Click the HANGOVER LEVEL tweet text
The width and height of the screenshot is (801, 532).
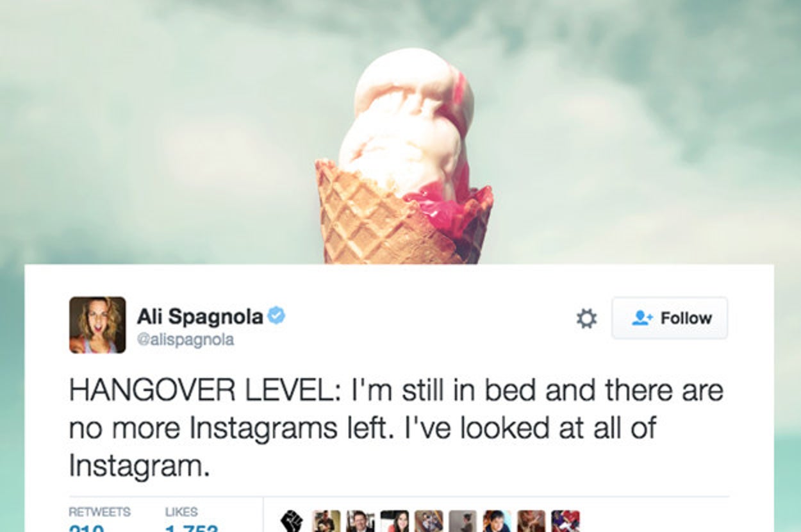click(395, 428)
